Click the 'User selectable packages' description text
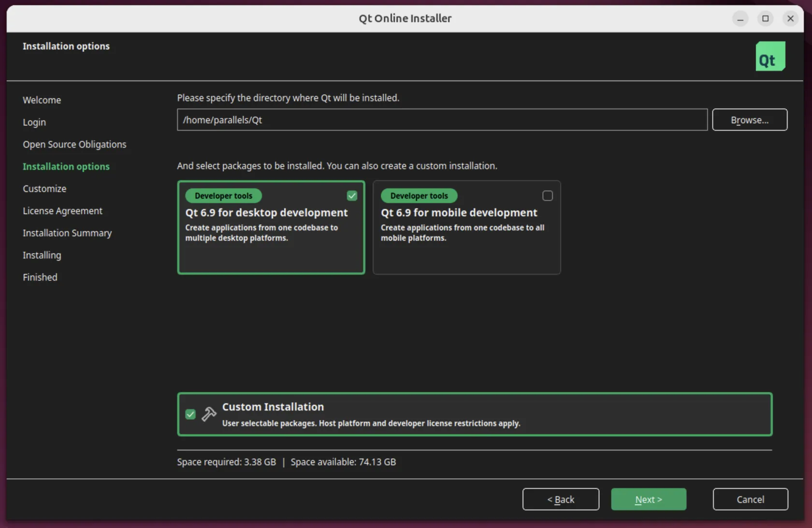This screenshot has height=528, width=812. 371,424
